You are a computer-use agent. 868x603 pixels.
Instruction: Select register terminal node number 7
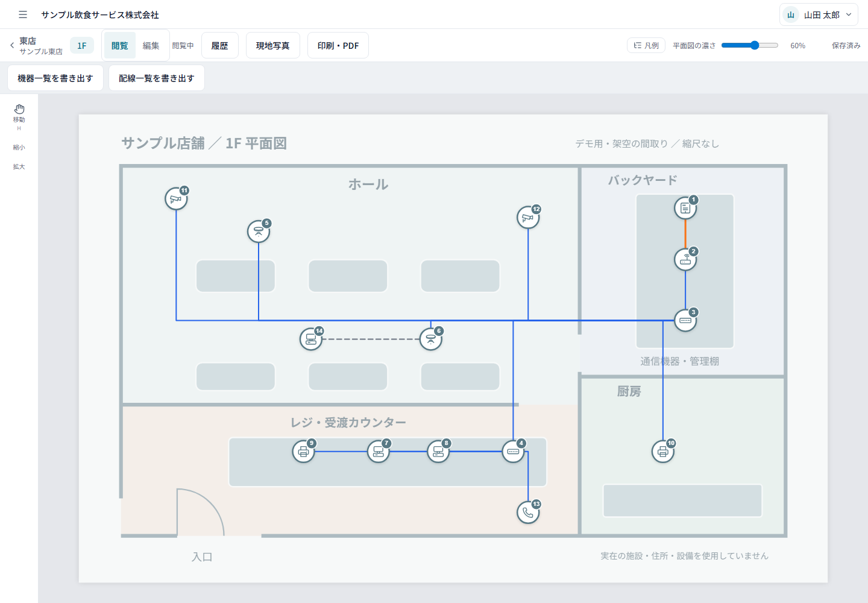[x=379, y=451]
